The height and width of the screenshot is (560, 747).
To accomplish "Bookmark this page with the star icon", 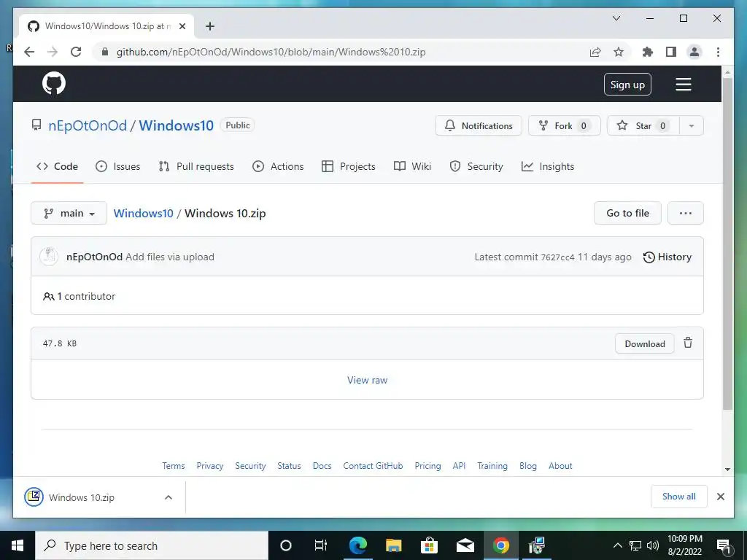I will pos(619,52).
